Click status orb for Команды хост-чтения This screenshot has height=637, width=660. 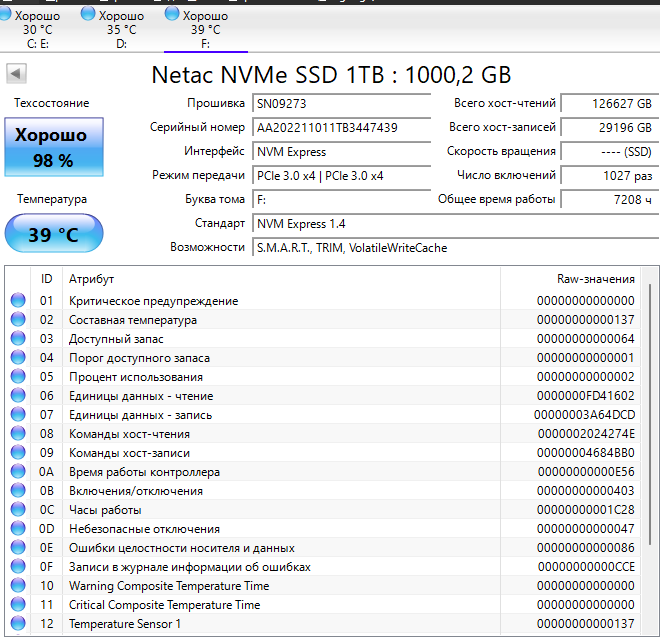pos(18,434)
